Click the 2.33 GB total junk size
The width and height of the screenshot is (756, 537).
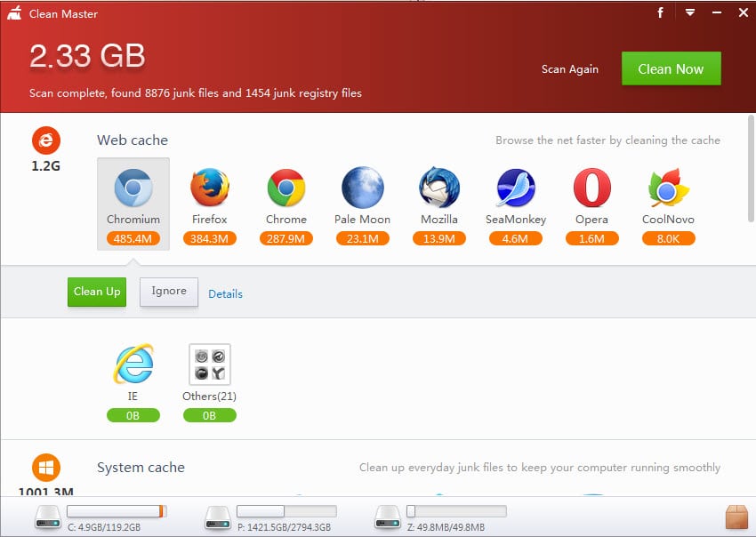point(87,55)
